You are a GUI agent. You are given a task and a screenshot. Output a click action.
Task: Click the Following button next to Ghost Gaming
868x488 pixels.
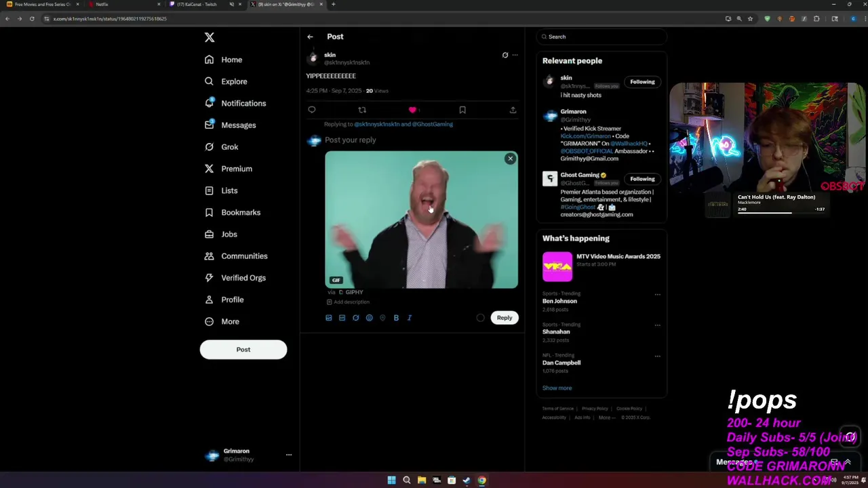(642, 179)
